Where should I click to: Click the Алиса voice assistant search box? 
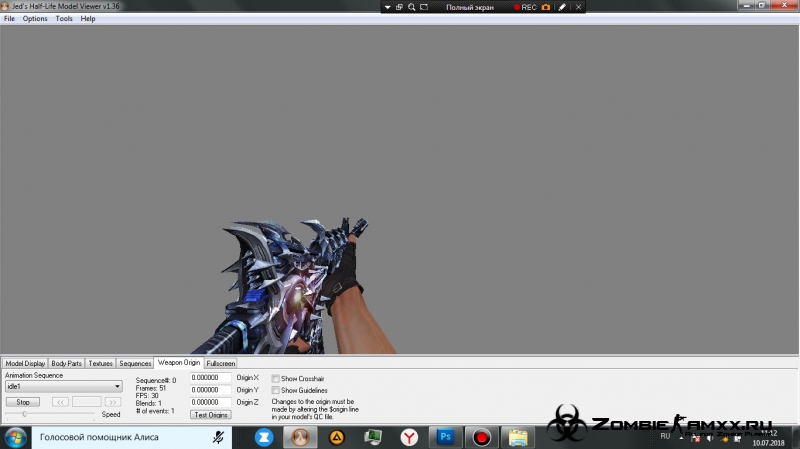(x=132, y=437)
